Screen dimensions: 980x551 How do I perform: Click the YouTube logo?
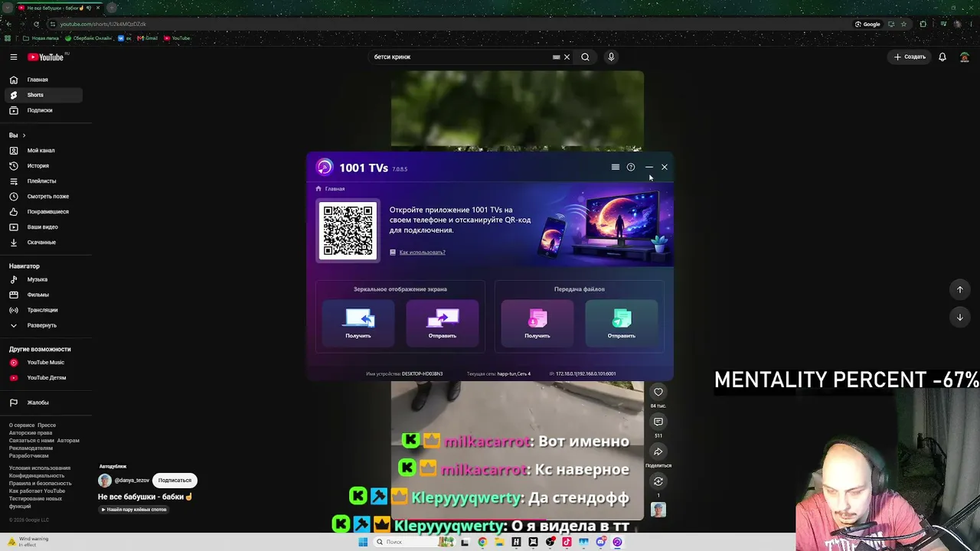point(46,57)
